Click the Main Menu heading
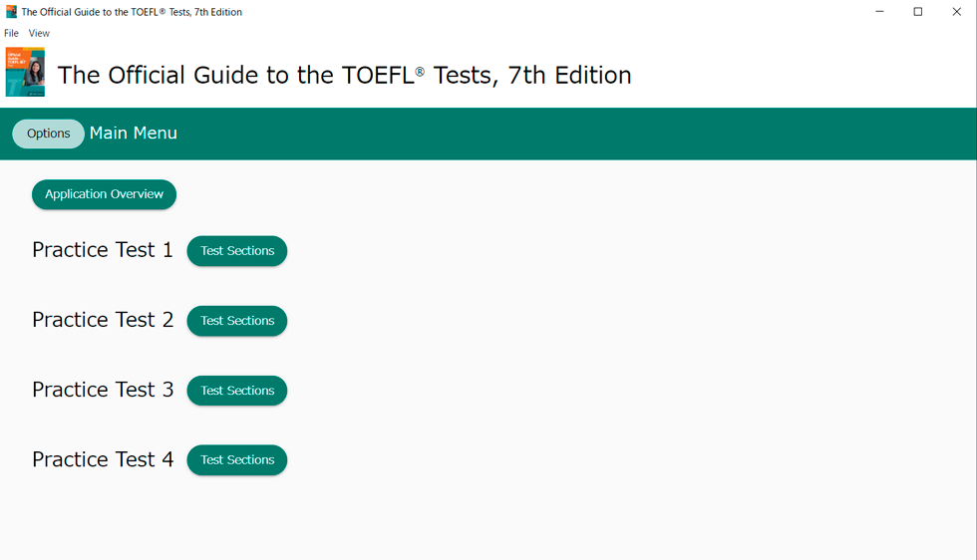 click(x=134, y=134)
